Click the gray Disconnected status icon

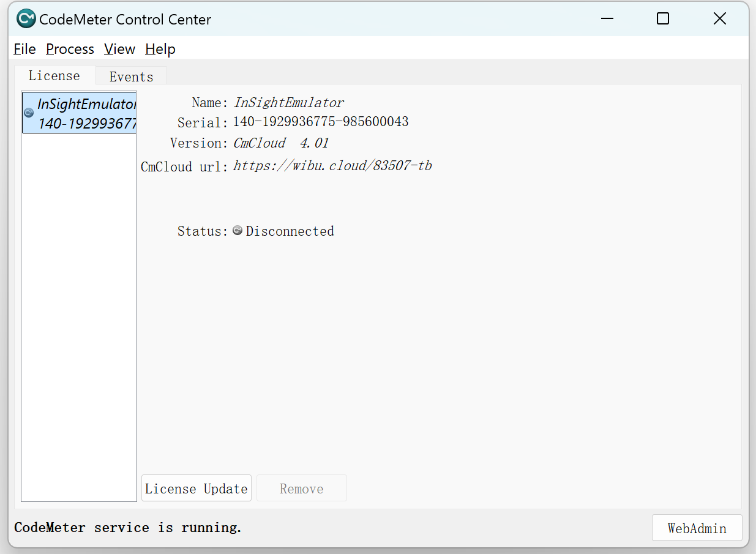click(238, 231)
